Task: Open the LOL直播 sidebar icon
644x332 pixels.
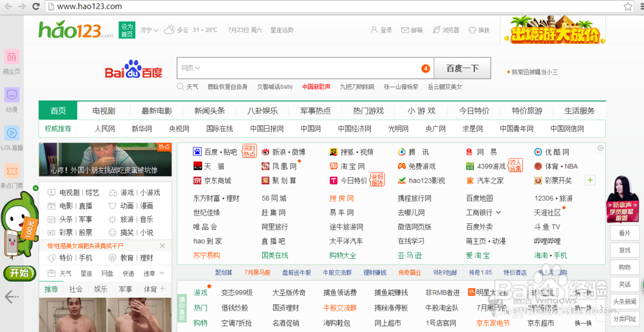Action: [12, 133]
